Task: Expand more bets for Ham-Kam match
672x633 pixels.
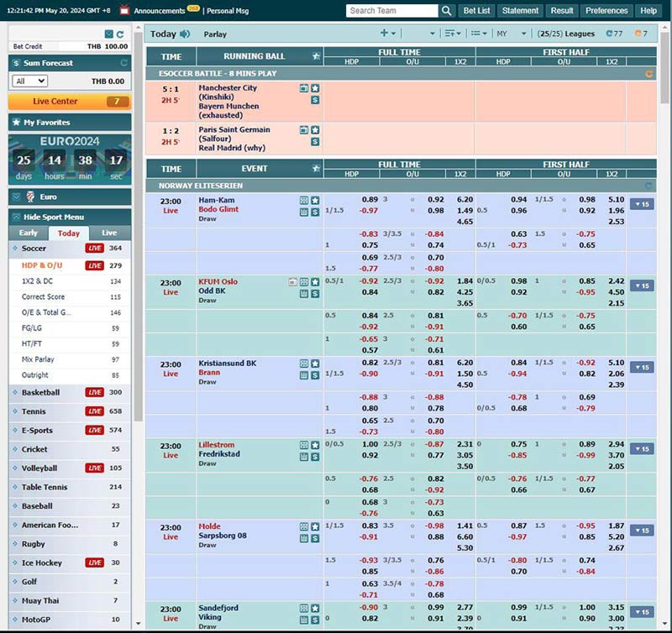Action: pos(641,204)
